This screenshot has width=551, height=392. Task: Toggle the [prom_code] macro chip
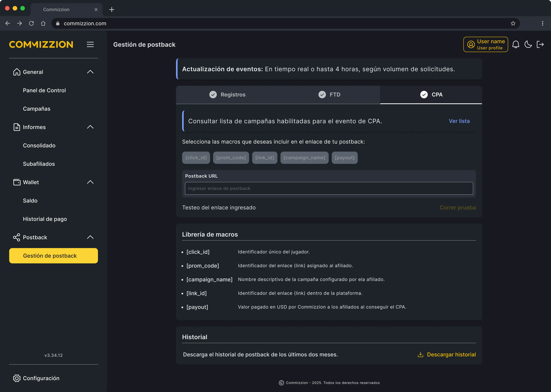click(231, 158)
